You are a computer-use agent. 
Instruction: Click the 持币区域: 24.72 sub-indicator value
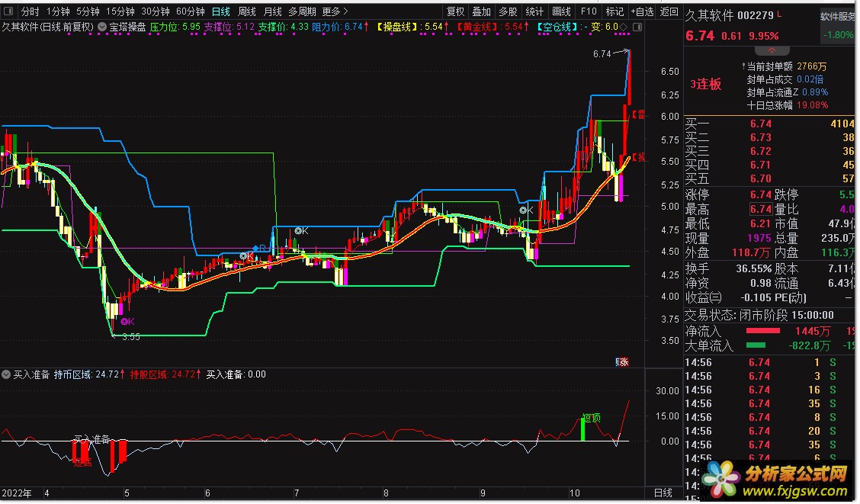coord(90,374)
